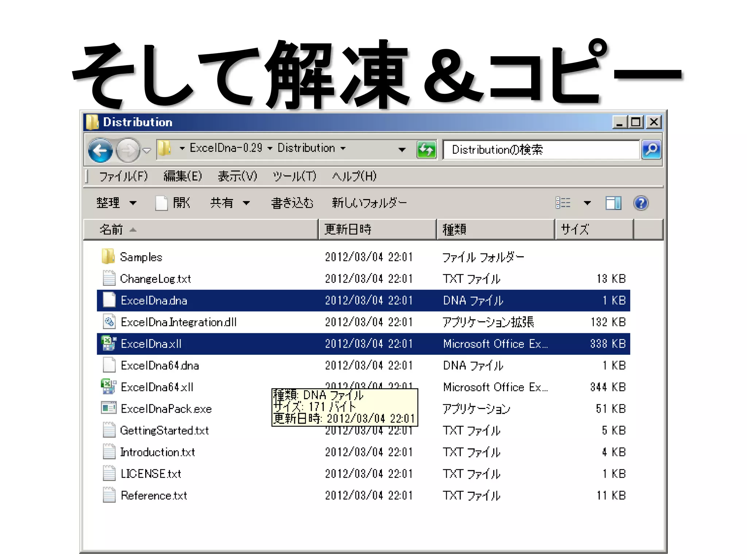Open the 整理 dropdown
Viewport: 747px width, 560px height.
[x=116, y=203]
